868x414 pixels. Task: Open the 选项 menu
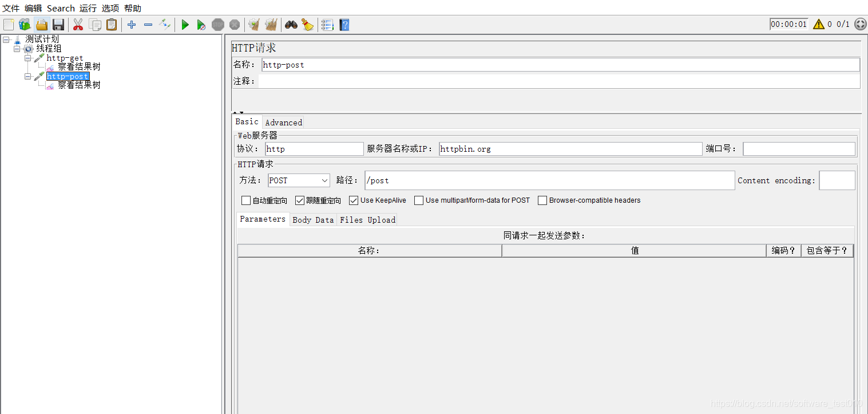coord(110,8)
